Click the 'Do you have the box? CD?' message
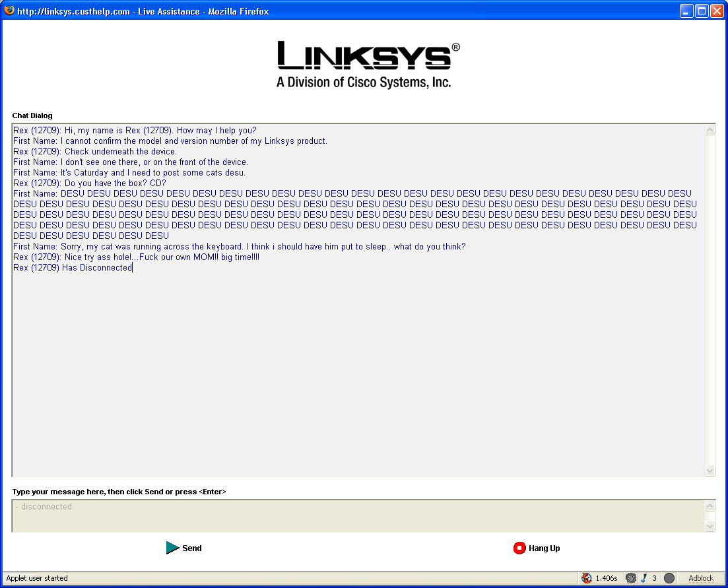Viewport: 728px width, 588px height. [x=89, y=183]
